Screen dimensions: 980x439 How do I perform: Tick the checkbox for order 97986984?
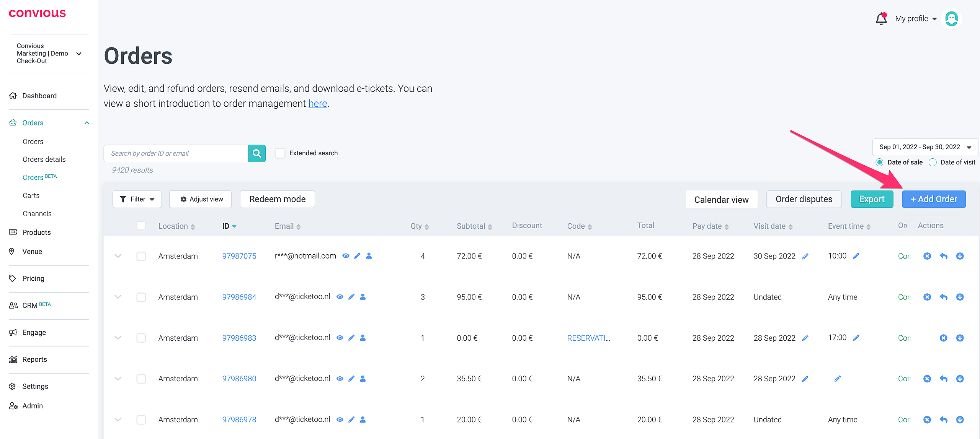point(141,297)
